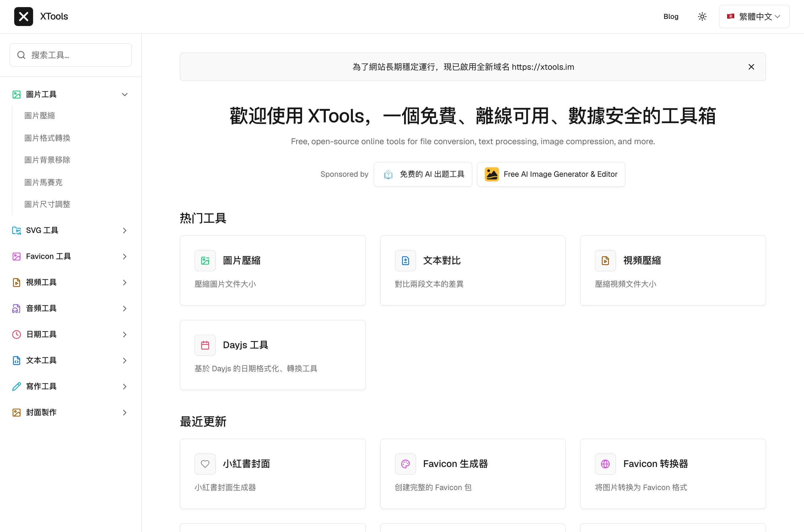Open the Dayjs 工具 card title
Image resolution: width=804 pixels, height=532 pixels.
pos(246,345)
